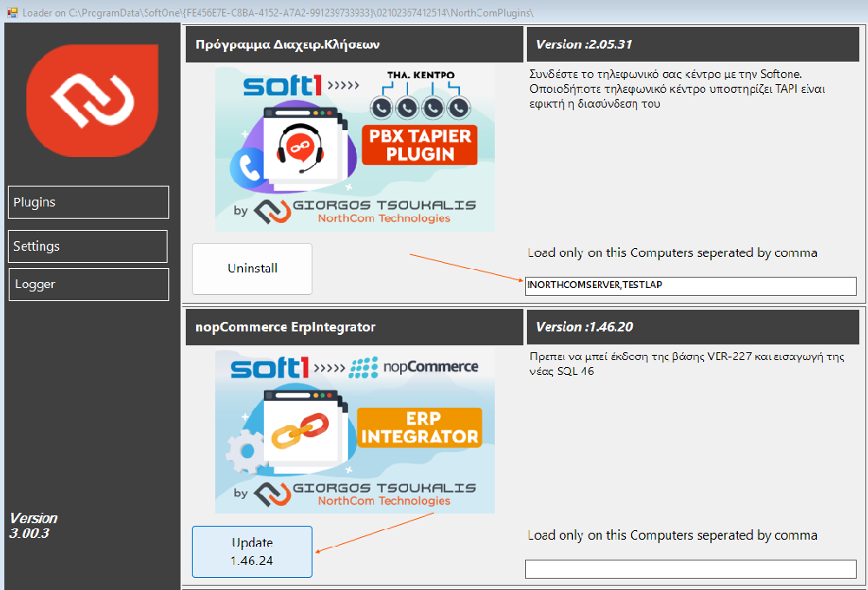The width and height of the screenshot is (868, 590).
Task: Select the ERP Integrator banner image
Action: click(355, 432)
